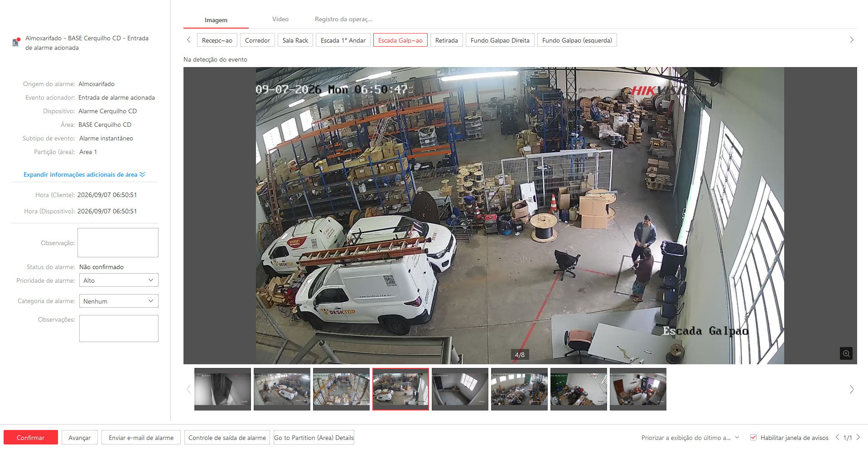Toggle Habilitar janela de avisos checkbox

click(x=753, y=437)
